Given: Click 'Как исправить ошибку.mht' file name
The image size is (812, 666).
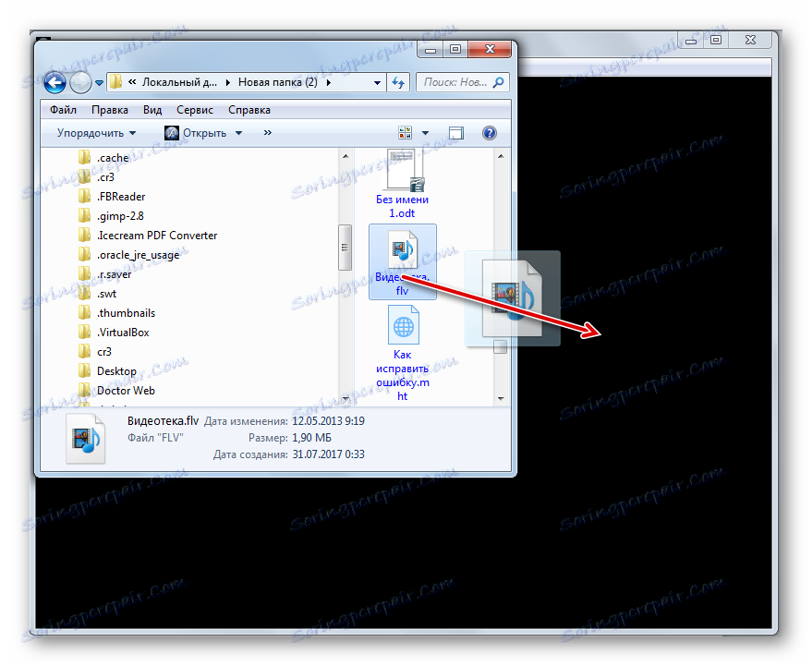Looking at the screenshot, I should 403,375.
